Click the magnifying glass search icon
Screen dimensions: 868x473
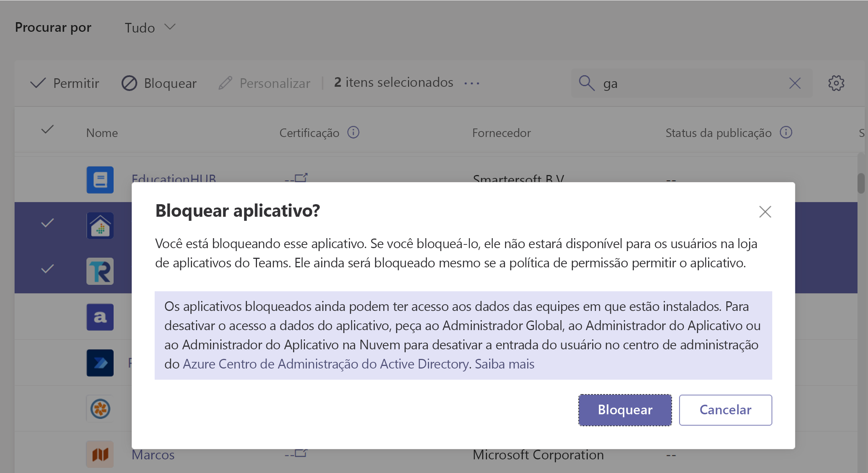click(586, 83)
